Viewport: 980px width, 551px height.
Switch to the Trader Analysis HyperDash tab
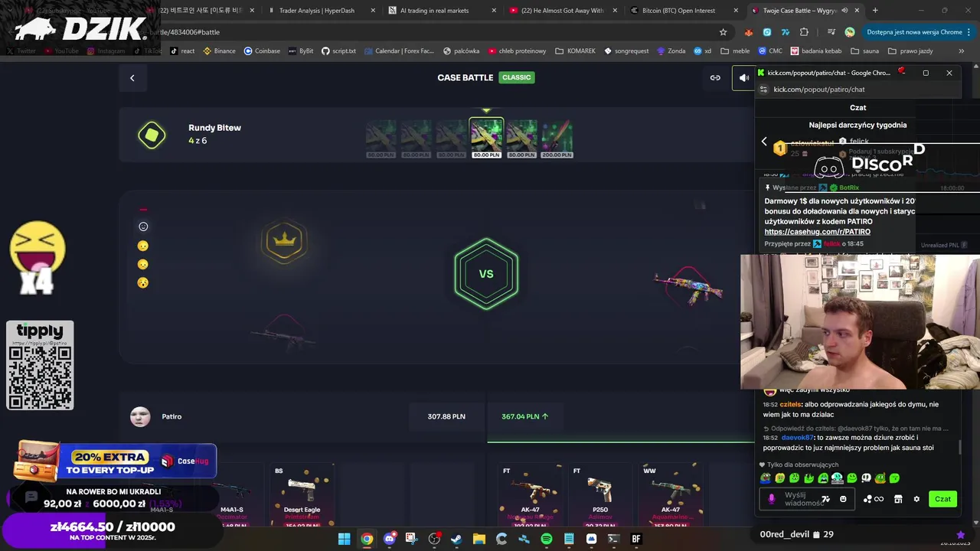[x=322, y=11]
